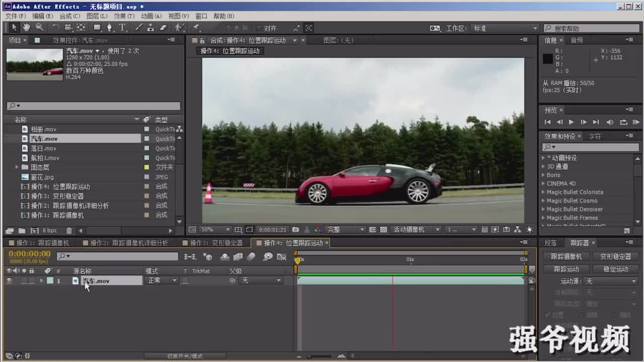Image resolution: width=644 pixels, height=362 pixels.
Task: Click the 切换开关/模式 toggle button
Action: 185,356
